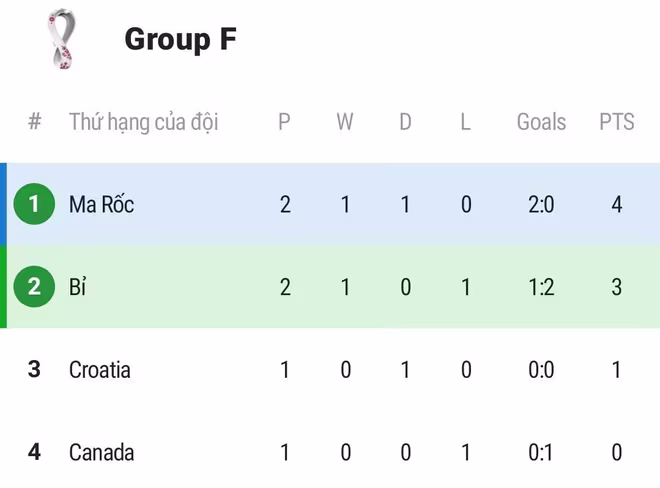Click the PTS column header
This screenshot has width=660, height=488.
[x=616, y=122]
